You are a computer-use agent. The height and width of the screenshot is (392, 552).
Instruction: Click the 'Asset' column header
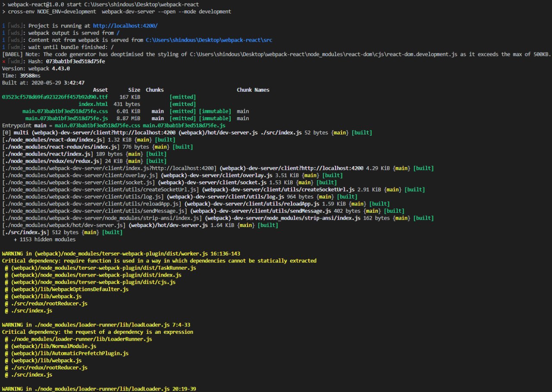point(100,90)
